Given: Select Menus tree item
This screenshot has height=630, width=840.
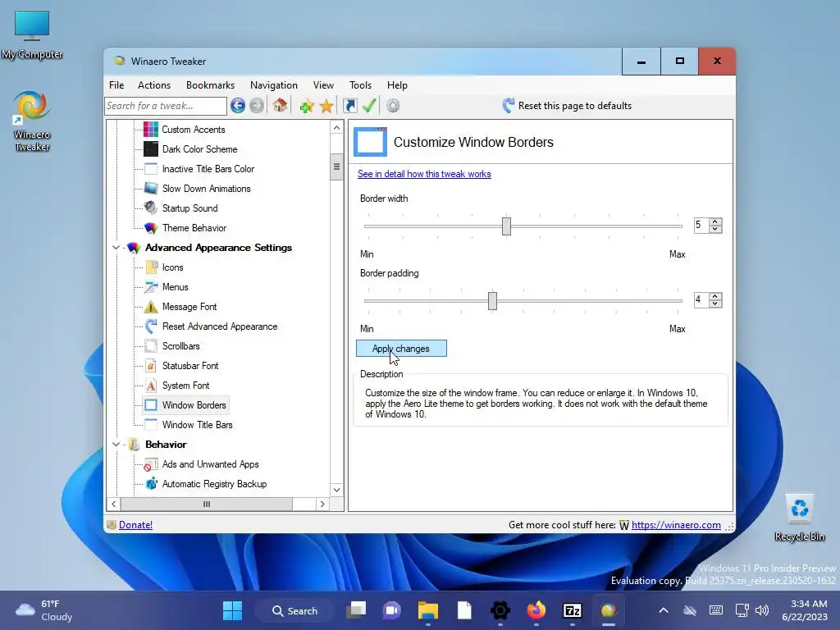Looking at the screenshot, I should pos(176,287).
